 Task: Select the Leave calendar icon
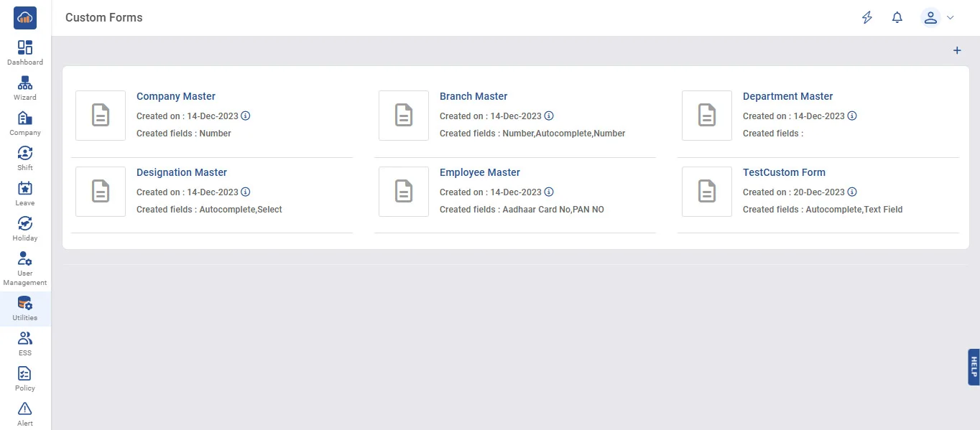point(25,189)
